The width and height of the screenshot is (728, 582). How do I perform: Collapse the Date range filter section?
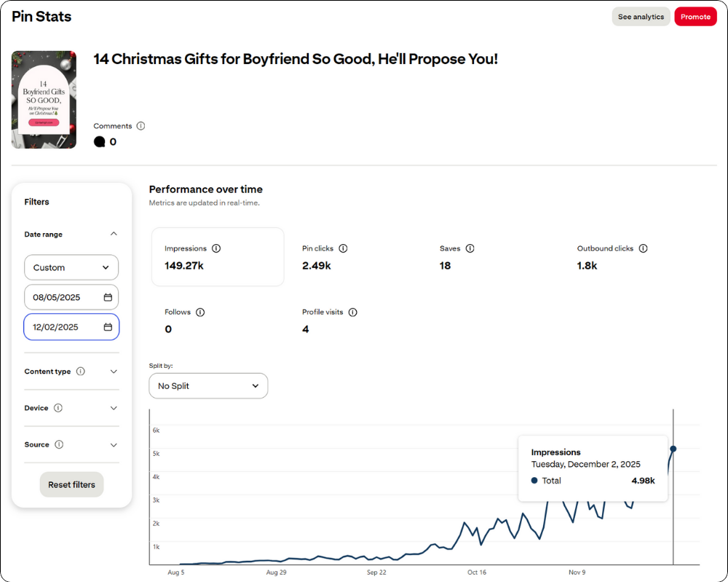(114, 235)
